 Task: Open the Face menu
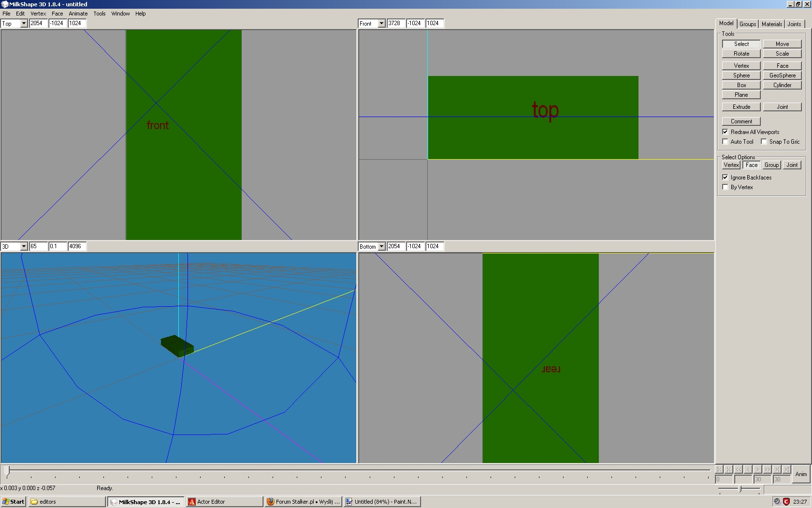point(58,14)
